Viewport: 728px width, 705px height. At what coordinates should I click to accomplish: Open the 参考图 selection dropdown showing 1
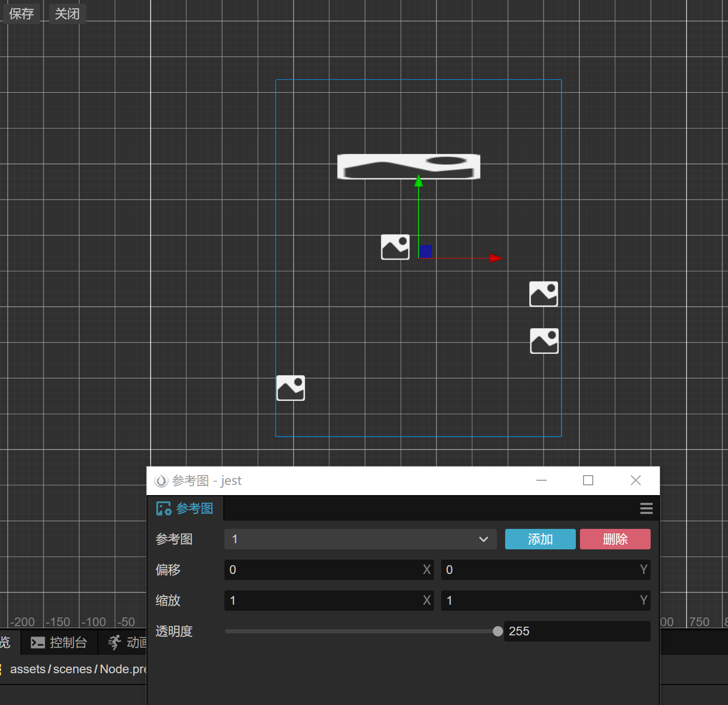[x=361, y=539]
